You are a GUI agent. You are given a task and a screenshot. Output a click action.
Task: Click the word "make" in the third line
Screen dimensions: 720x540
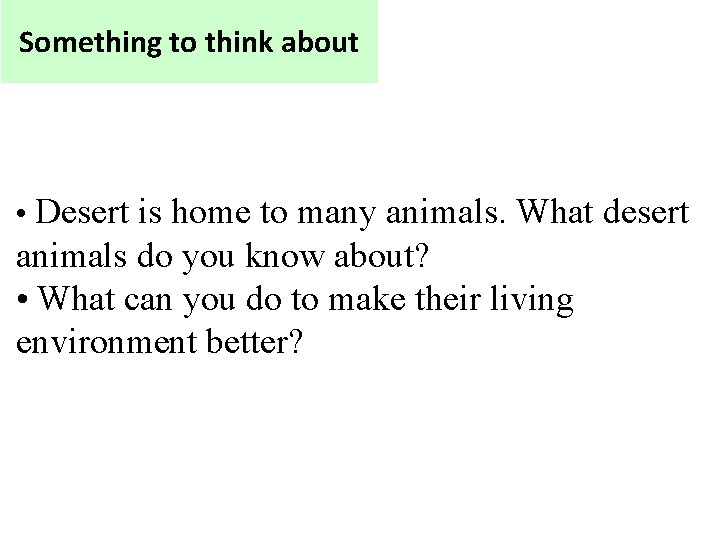click(x=367, y=298)
